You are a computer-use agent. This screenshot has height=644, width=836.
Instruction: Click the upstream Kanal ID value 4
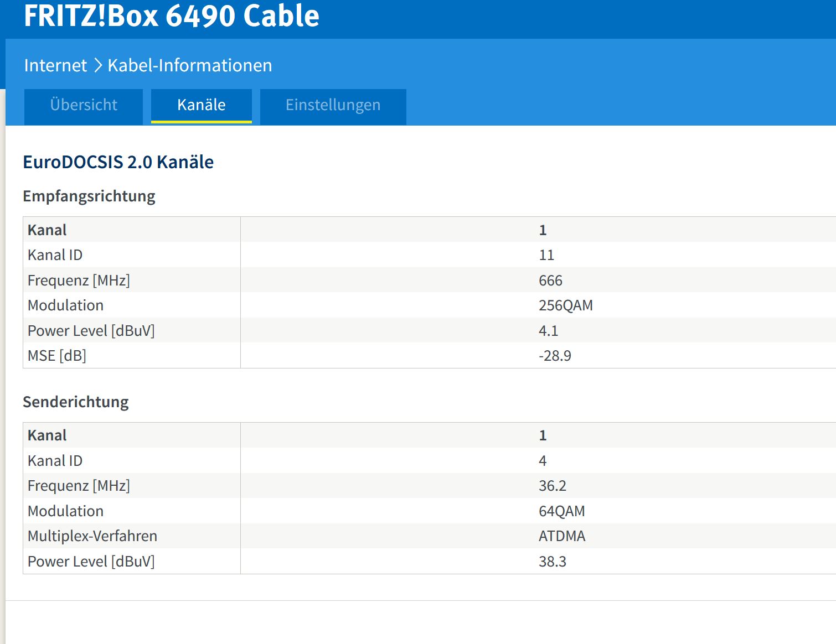pos(543,461)
